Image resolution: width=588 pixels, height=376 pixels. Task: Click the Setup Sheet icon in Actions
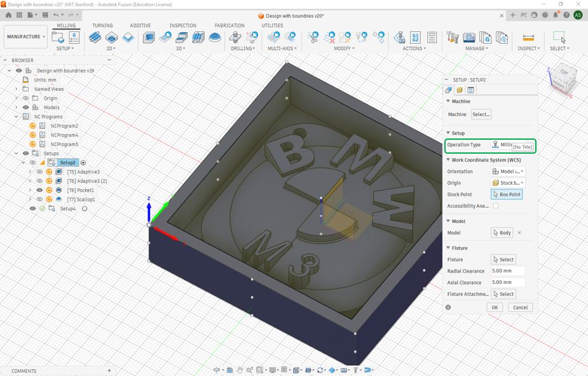click(x=432, y=37)
